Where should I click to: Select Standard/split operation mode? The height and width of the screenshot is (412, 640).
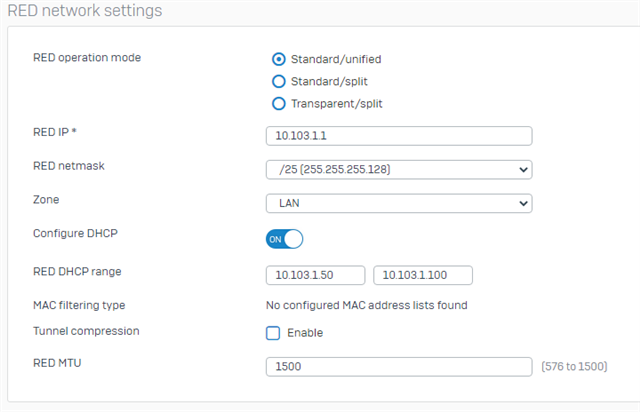click(279, 81)
